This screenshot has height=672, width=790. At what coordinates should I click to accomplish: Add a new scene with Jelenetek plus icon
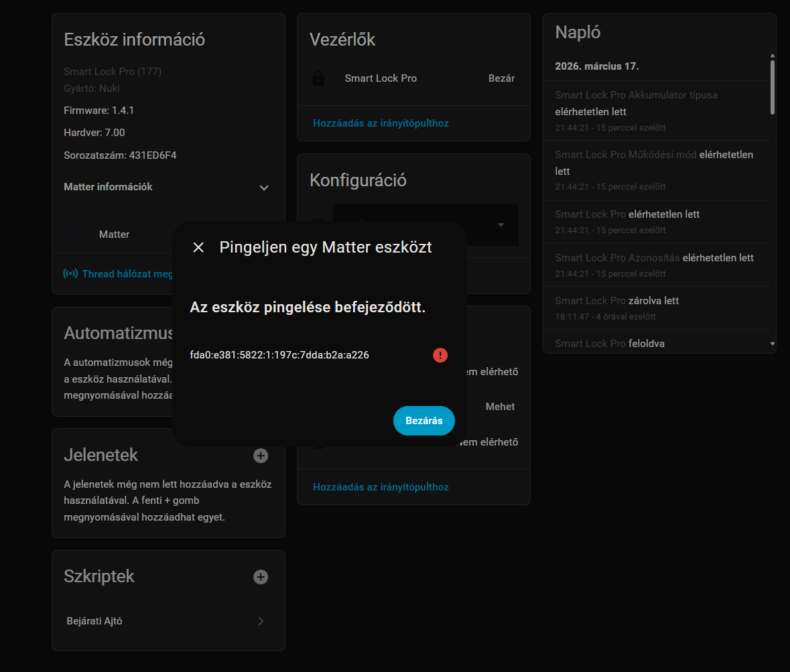pos(261,456)
